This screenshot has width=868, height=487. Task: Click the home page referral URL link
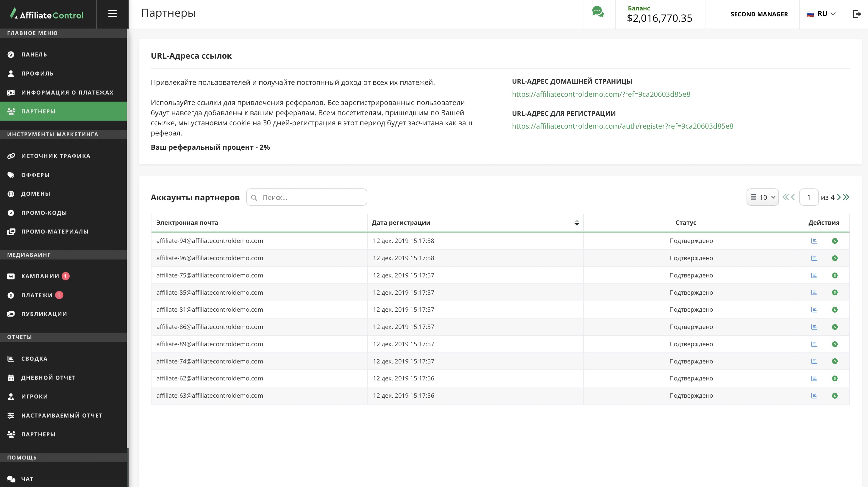point(601,94)
